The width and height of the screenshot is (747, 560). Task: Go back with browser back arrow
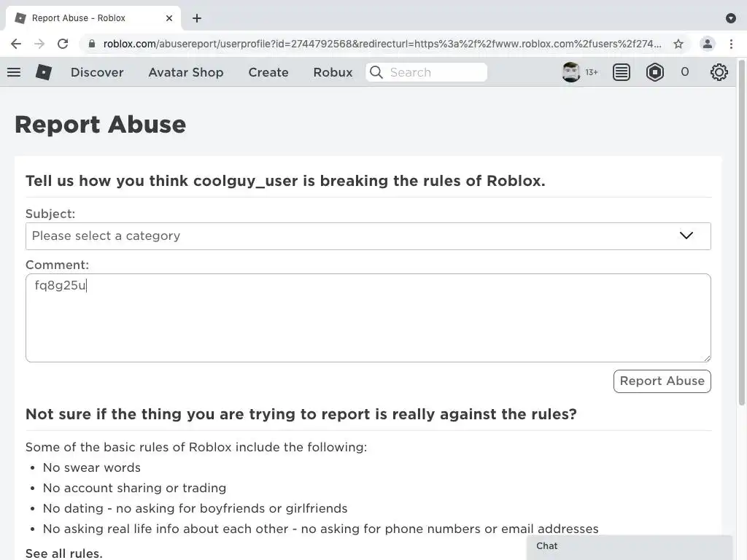click(16, 44)
